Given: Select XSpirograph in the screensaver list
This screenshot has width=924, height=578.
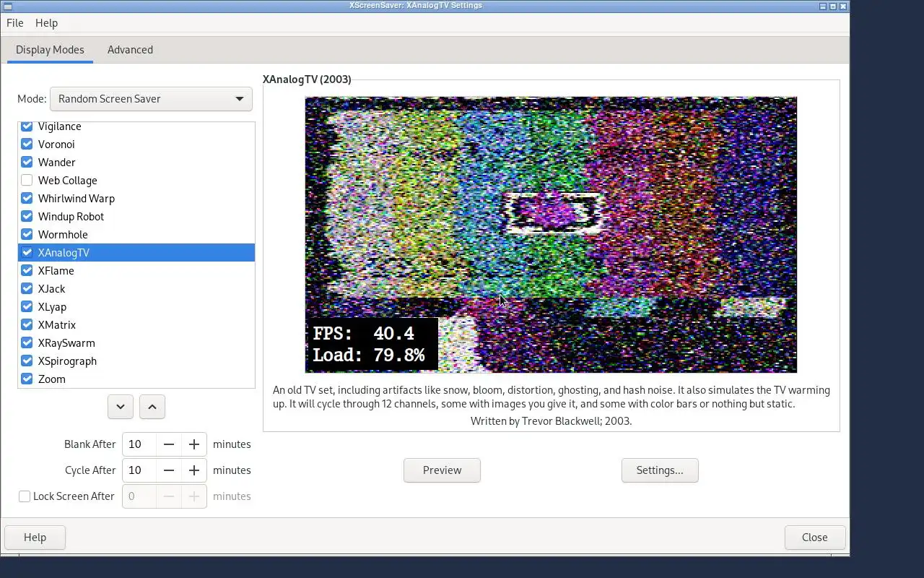Looking at the screenshot, I should pos(136,361).
